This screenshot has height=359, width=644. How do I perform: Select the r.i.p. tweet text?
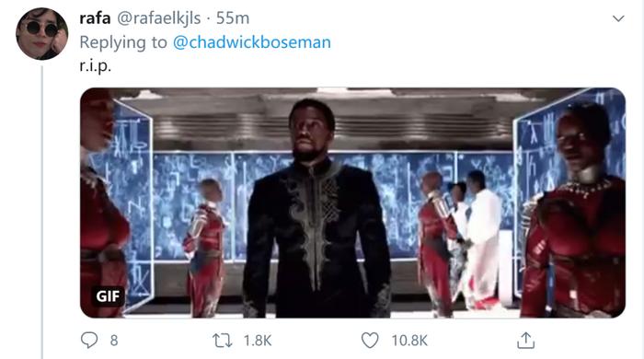(x=96, y=65)
